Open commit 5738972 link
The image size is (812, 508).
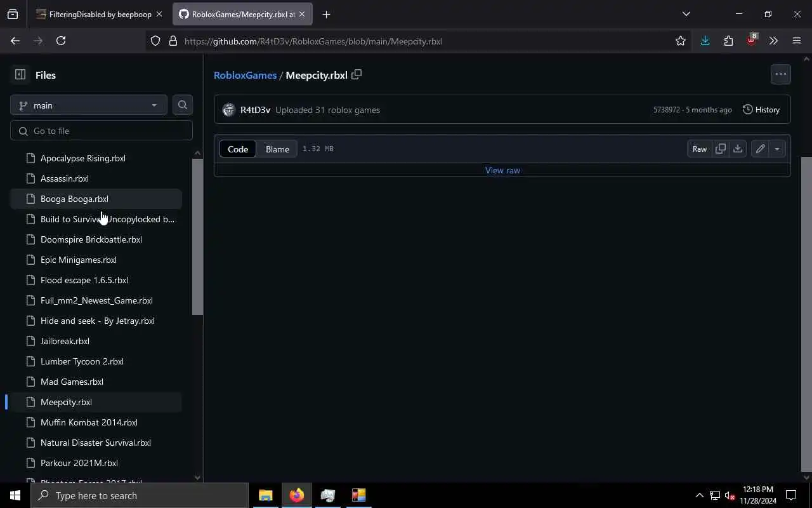666,110
